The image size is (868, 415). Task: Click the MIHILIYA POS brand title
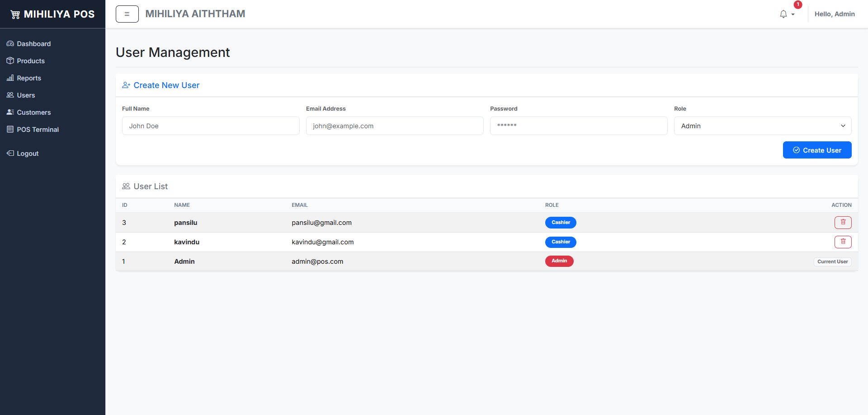tap(59, 14)
